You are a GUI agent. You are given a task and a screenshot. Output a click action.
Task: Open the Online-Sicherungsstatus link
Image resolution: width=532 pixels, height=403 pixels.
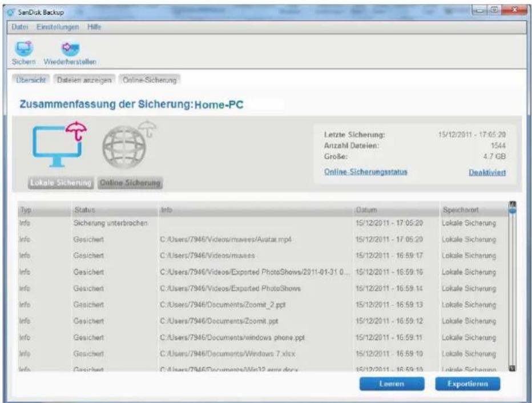pos(366,172)
